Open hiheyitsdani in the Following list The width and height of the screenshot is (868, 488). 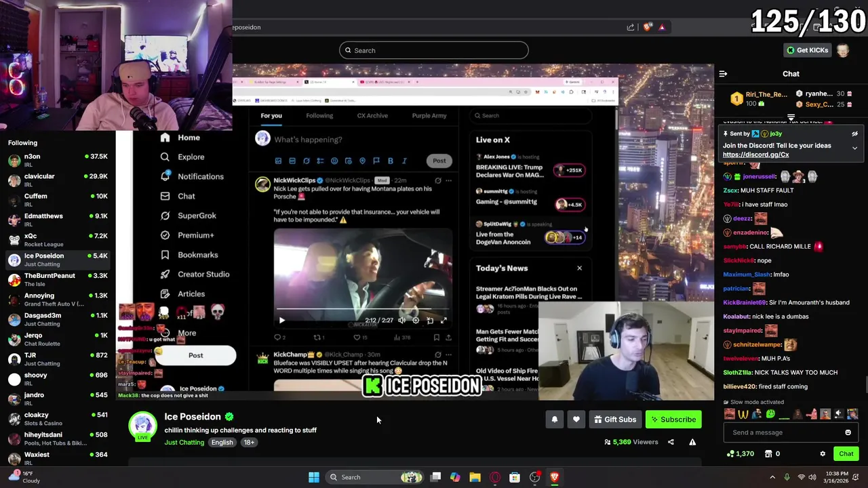(x=58, y=439)
